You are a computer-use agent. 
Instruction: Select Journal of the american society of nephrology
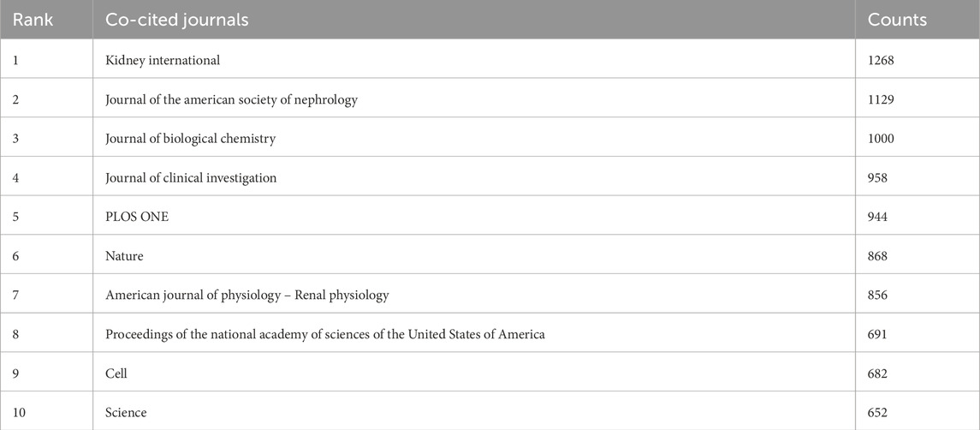pyautogui.click(x=231, y=99)
